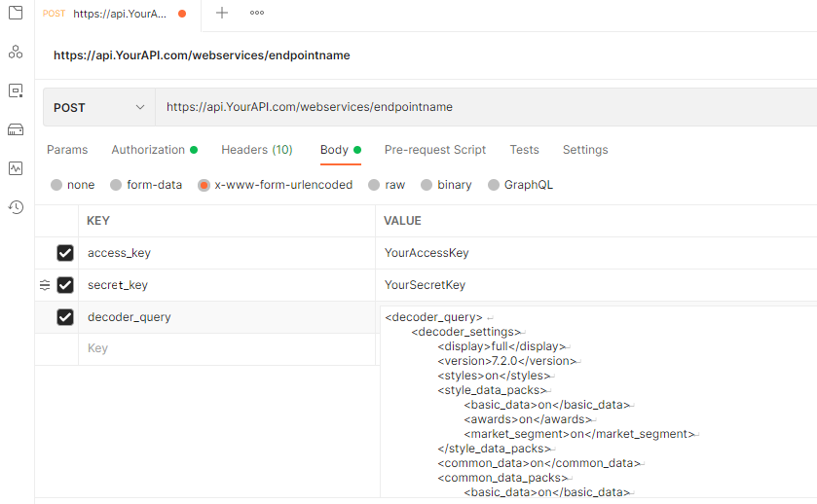
Task: Click the <common_data_packs> line
Action: pyautogui.click(x=502, y=478)
